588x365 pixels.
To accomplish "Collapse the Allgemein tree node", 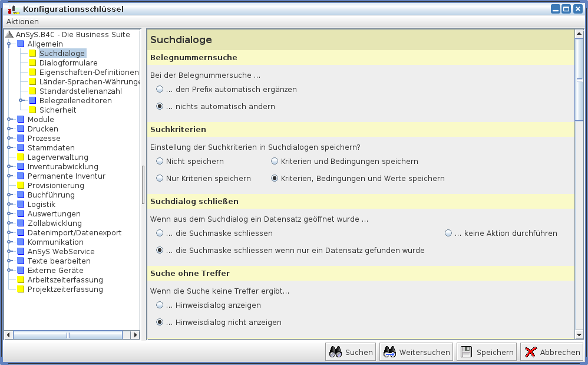I will click(9, 44).
